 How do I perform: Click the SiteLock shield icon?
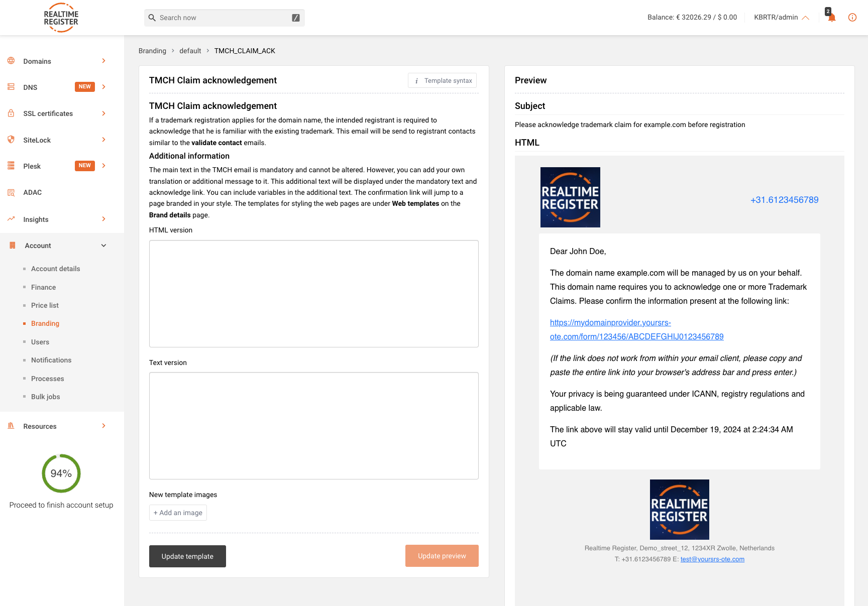[11, 140]
